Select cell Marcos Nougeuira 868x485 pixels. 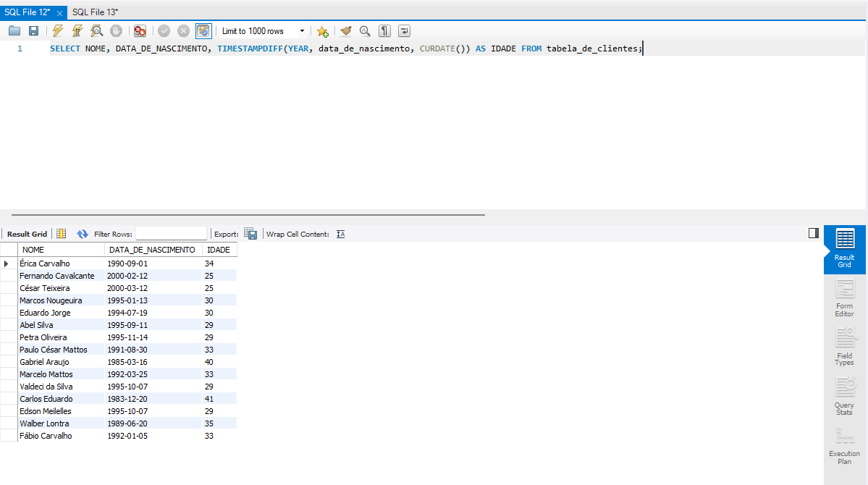(61, 300)
